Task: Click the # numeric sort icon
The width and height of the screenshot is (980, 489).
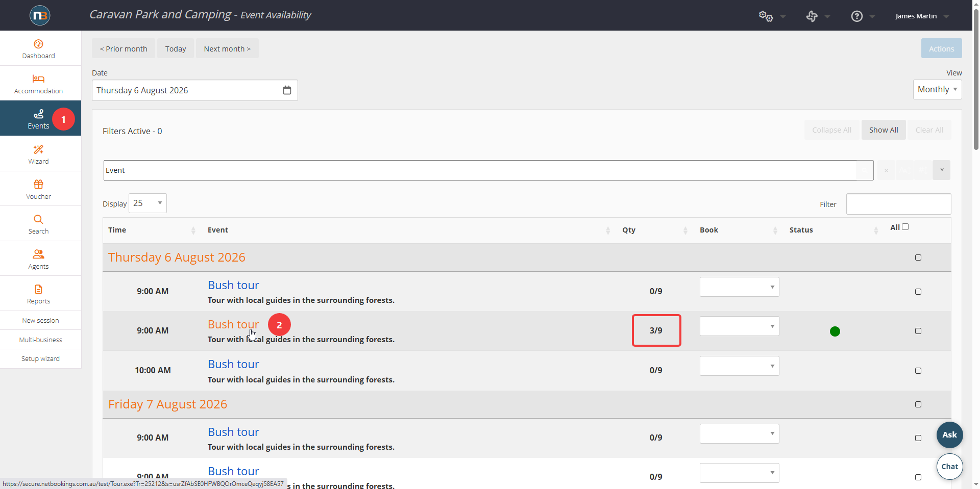Action: pos(923,170)
